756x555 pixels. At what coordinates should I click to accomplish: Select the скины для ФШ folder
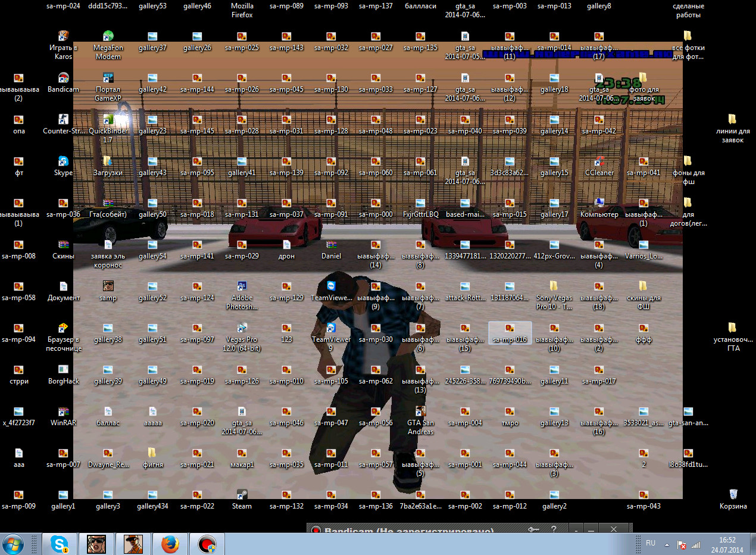tap(643, 295)
